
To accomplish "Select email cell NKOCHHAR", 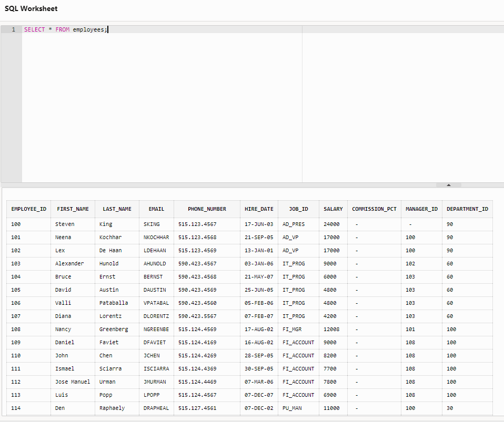I will point(156,238).
